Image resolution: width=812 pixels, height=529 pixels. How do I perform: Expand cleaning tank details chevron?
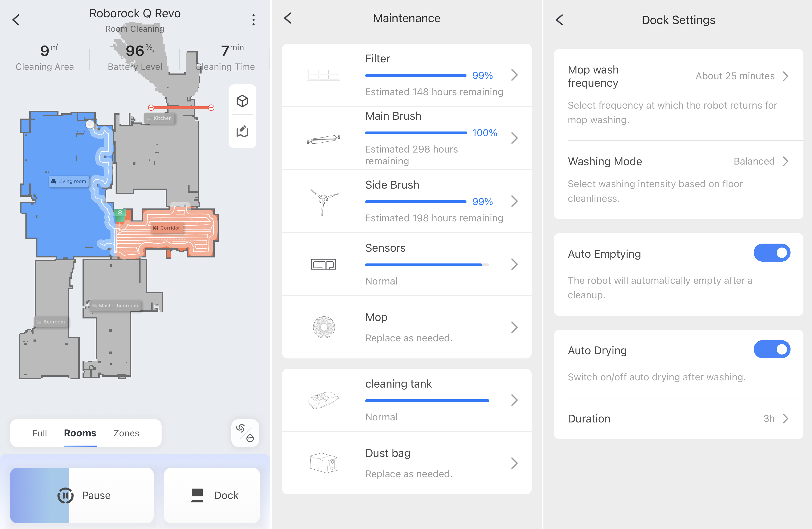click(515, 400)
